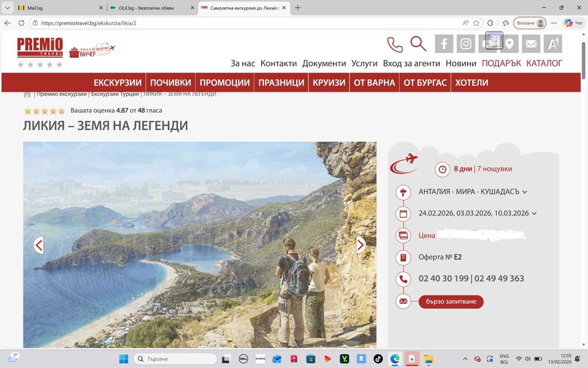The height and width of the screenshot is (368, 588).
Task: Click the map location pin icon
Action: (x=509, y=44)
